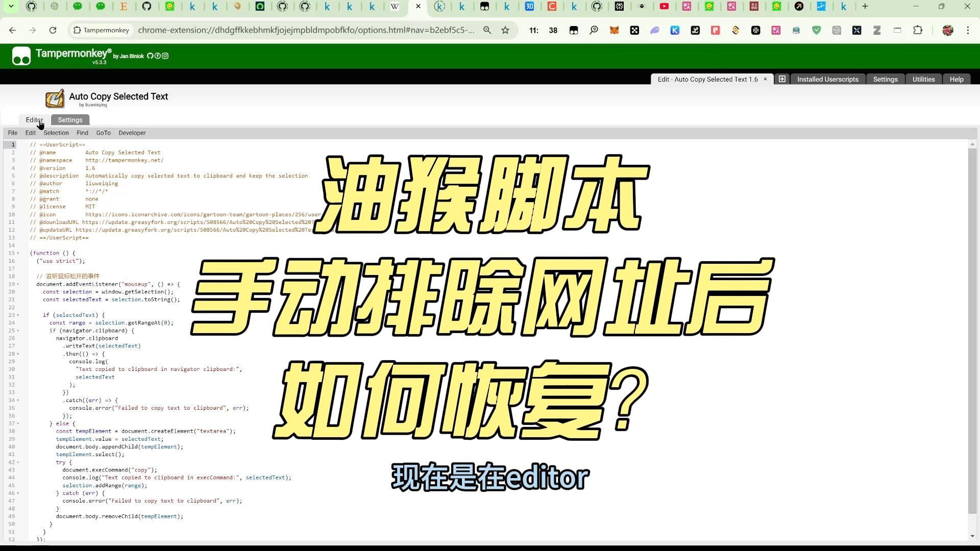980x551 pixels.
Task: Open the black X-shaped extension icon
Action: point(856,31)
